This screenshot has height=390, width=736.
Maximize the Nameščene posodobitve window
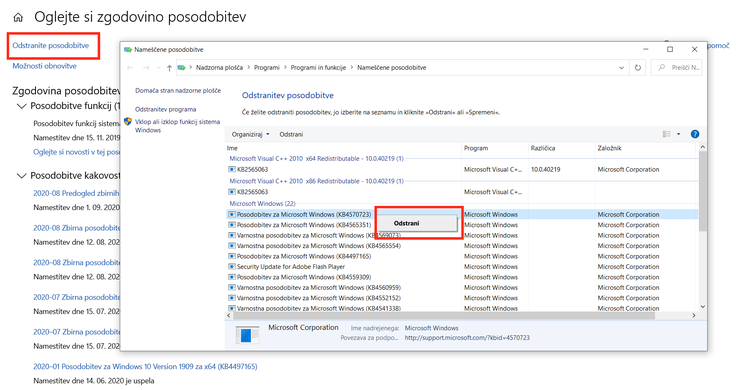pyautogui.click(x=670, y=49)
